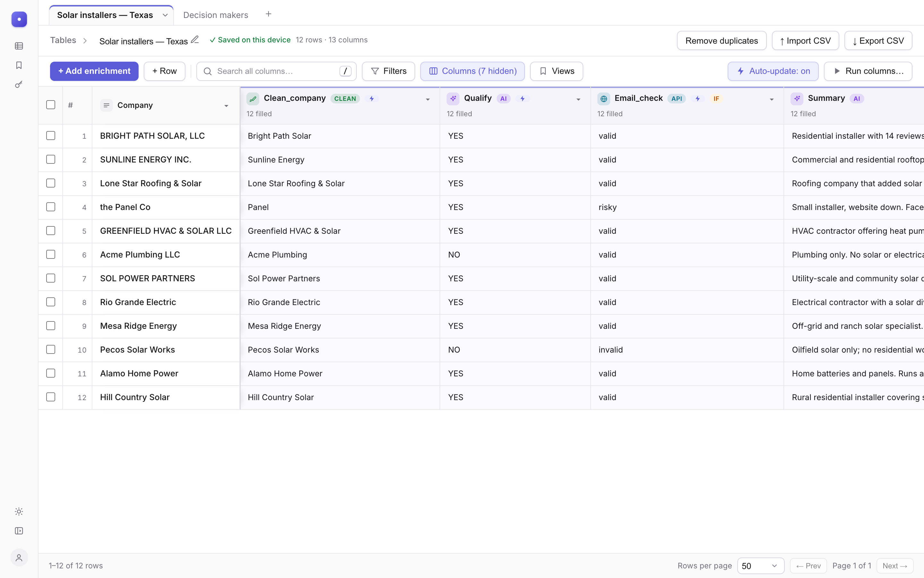This screenshot has height=578, width=924.
Task: Open the Email_check column dropdown arrow
Action: click(771, 100)
